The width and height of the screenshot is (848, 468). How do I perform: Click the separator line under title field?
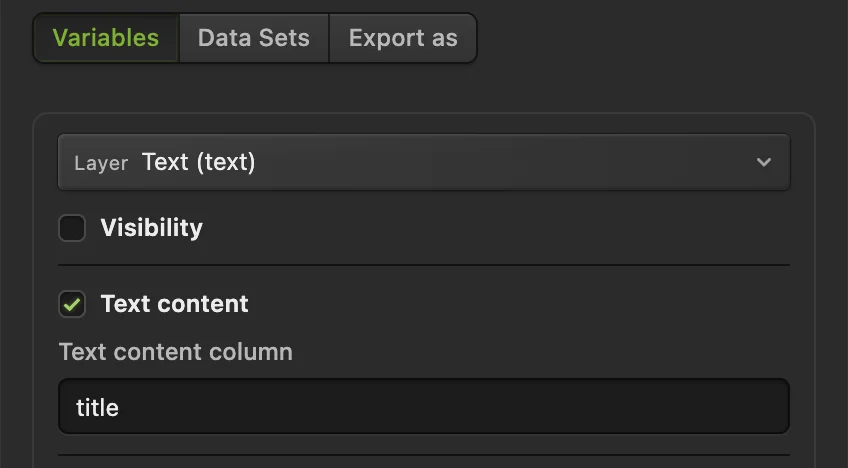pos(424,455)
